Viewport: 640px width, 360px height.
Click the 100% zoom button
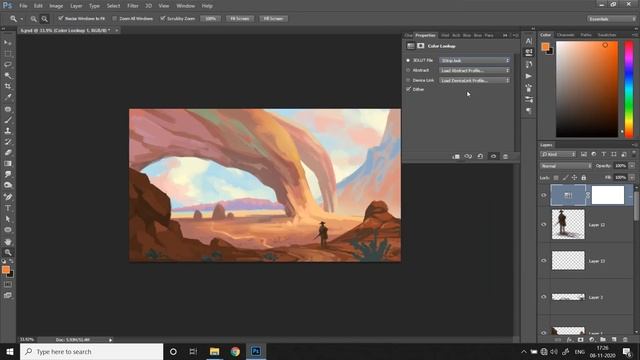pos(211,19)
